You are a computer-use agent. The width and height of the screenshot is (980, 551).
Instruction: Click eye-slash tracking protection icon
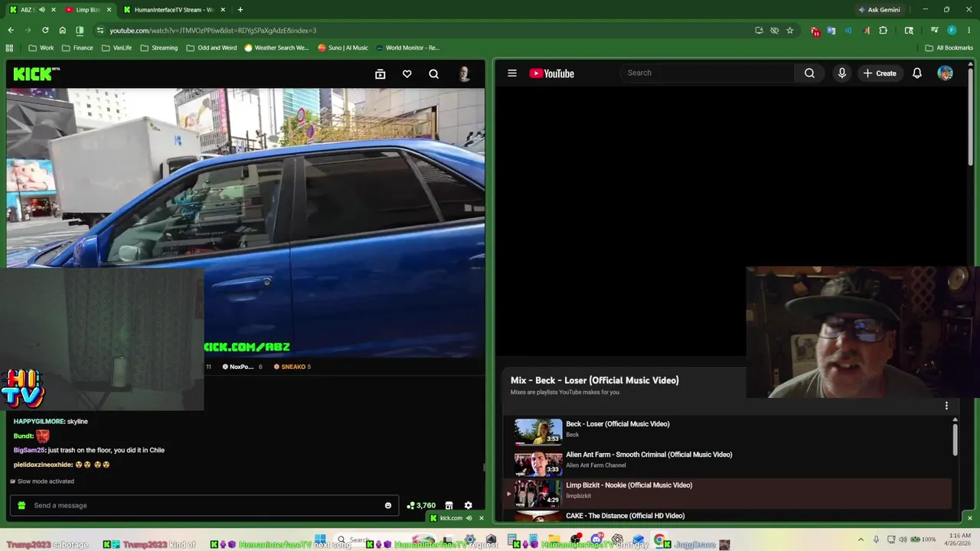tap(774, 31)
